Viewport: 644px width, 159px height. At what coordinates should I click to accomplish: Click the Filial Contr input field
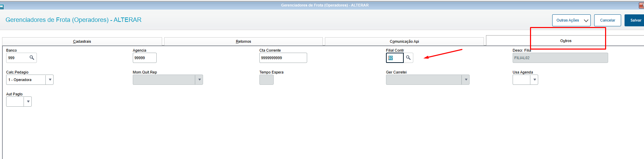point(395,58)
